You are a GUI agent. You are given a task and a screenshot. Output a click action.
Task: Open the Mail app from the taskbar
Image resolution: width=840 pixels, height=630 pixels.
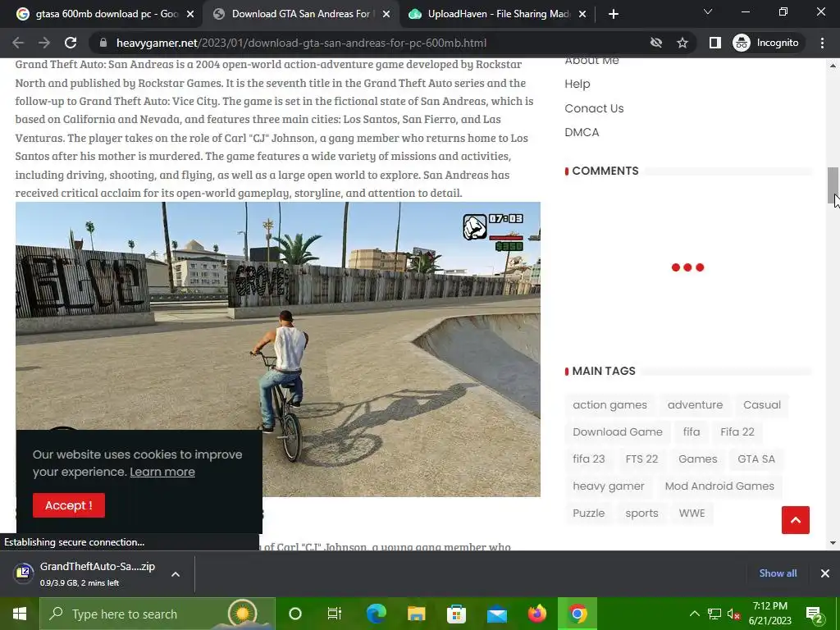coord(497,614)
